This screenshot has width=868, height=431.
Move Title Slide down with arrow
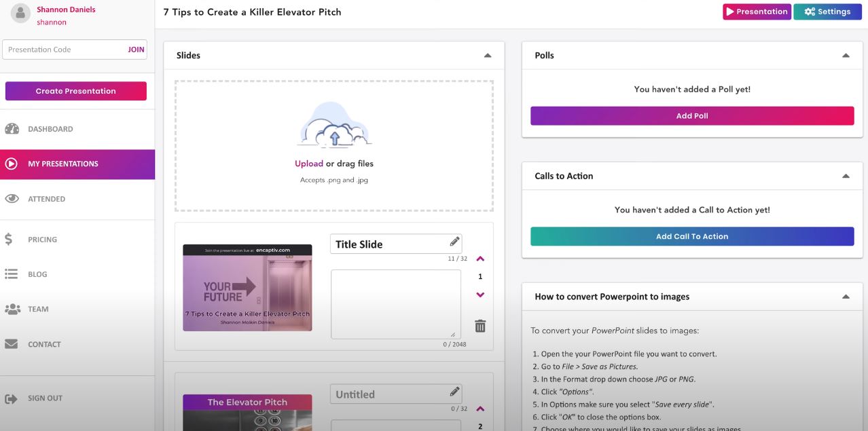click(480, 295)
